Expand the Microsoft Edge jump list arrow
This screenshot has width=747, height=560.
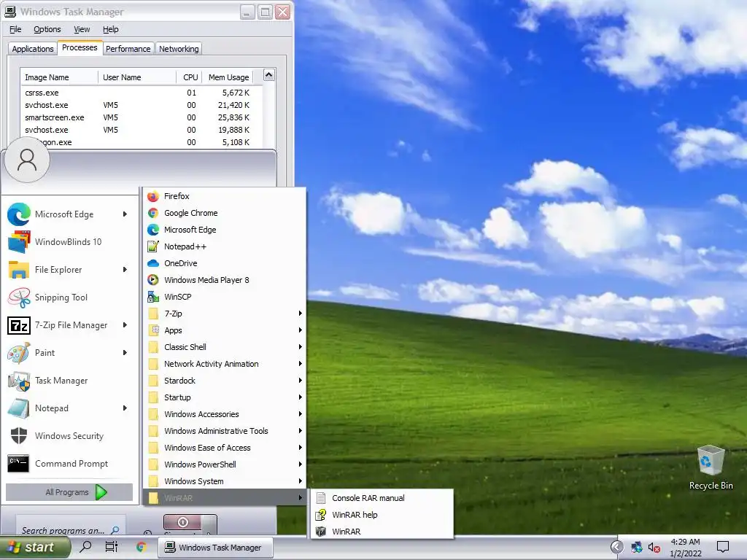coord(125,214)
